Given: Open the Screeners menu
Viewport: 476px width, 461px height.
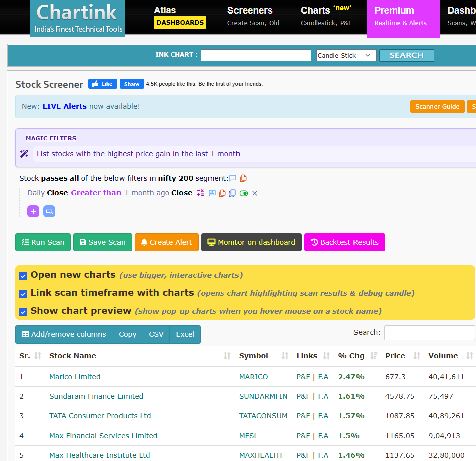Looking at the screenshot, I should coord(253,17).
